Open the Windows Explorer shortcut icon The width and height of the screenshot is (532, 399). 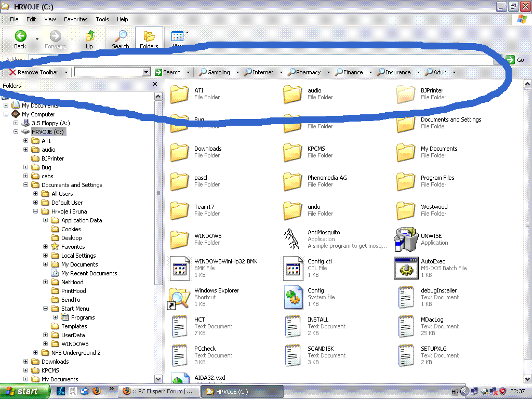(179, 297)
